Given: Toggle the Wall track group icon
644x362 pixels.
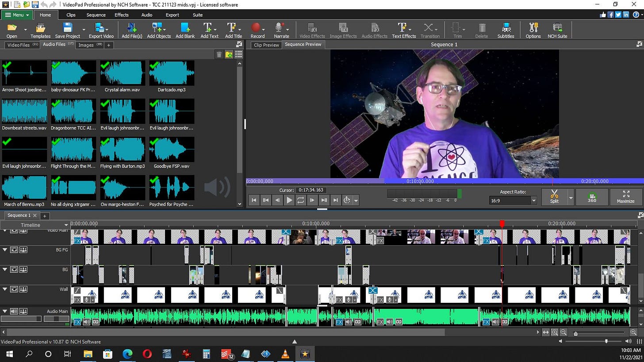Looking at the screenshot, I should pyautogui.click(x=23, y=289).
